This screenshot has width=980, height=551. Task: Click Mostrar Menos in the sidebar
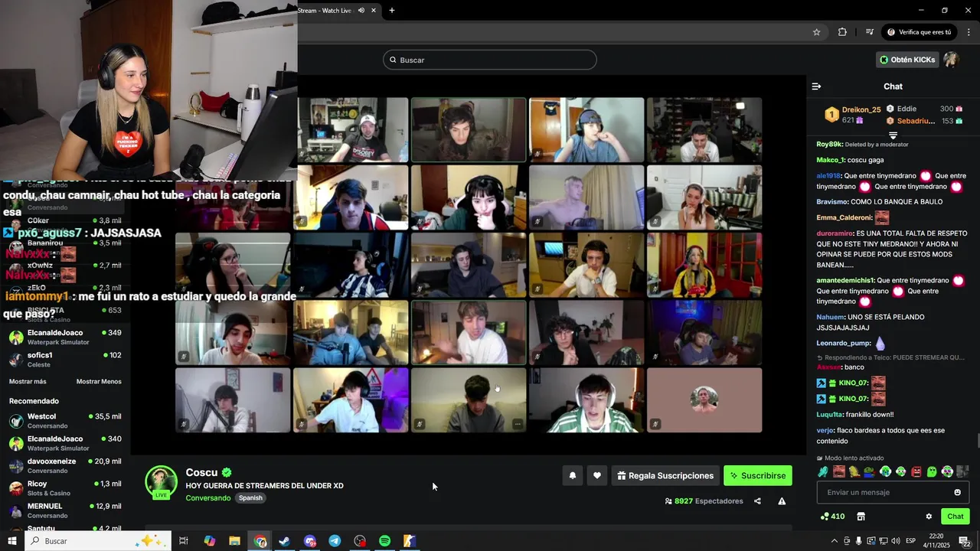[99, 381]
